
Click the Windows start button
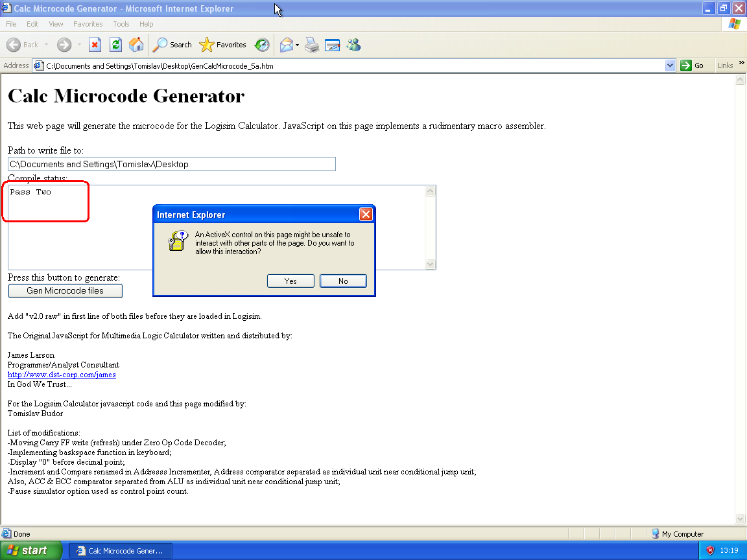(31, 550)
